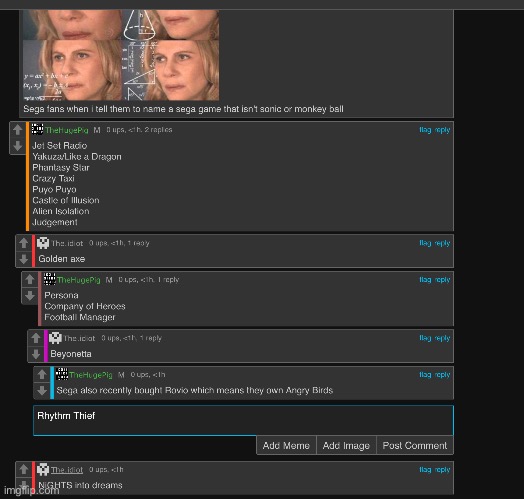Viewport: 524px width, 499px height.
Task: Flag the Golden axe comment
Action: coord(425,243)
